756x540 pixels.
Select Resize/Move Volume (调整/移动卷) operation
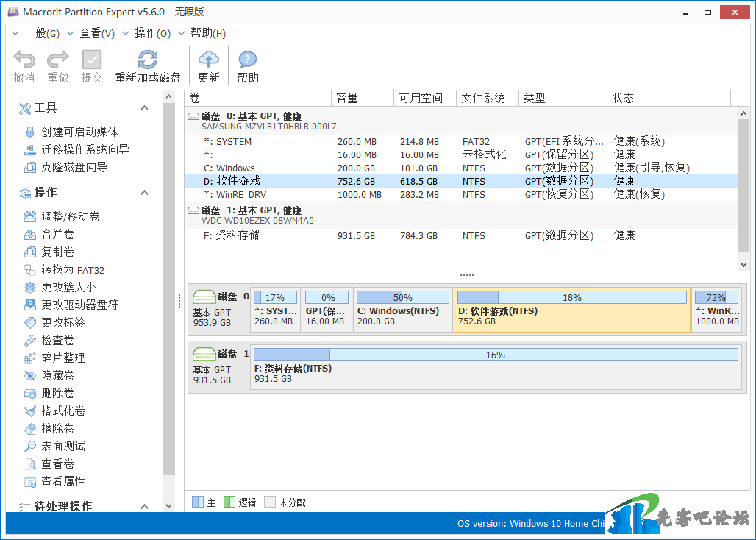(x=71, y=217)
